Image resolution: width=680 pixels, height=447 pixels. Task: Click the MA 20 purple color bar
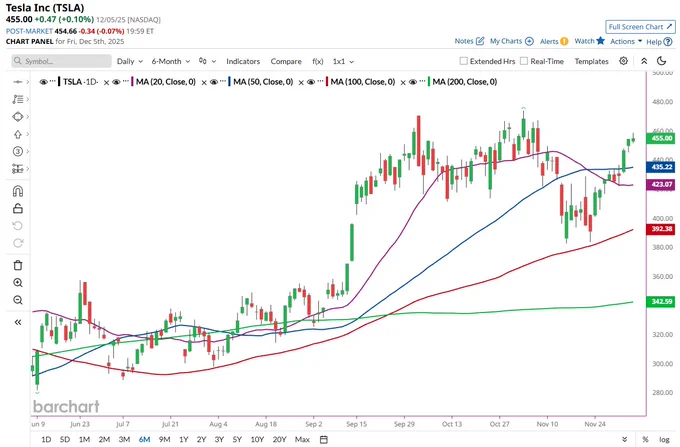132,82
